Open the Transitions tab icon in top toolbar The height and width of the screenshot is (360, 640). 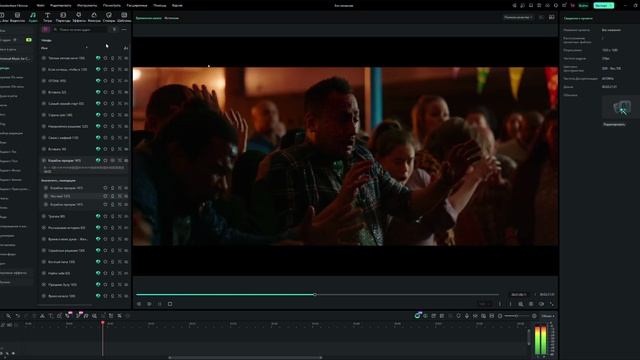pos(63,17)
